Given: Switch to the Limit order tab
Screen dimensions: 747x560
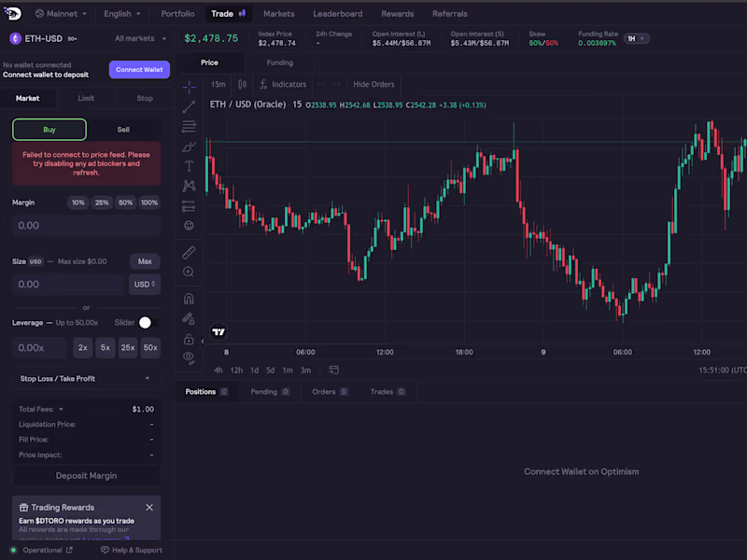Looking at the screenshot, I should tap(86, 98).
